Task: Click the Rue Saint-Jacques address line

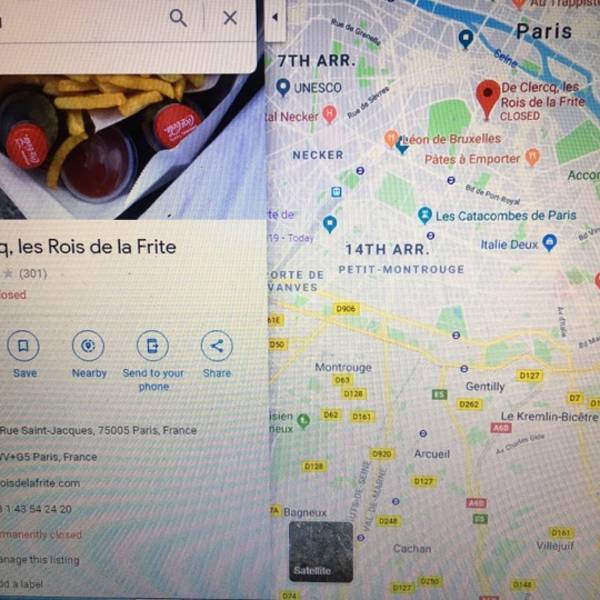Action: [98, 430]
